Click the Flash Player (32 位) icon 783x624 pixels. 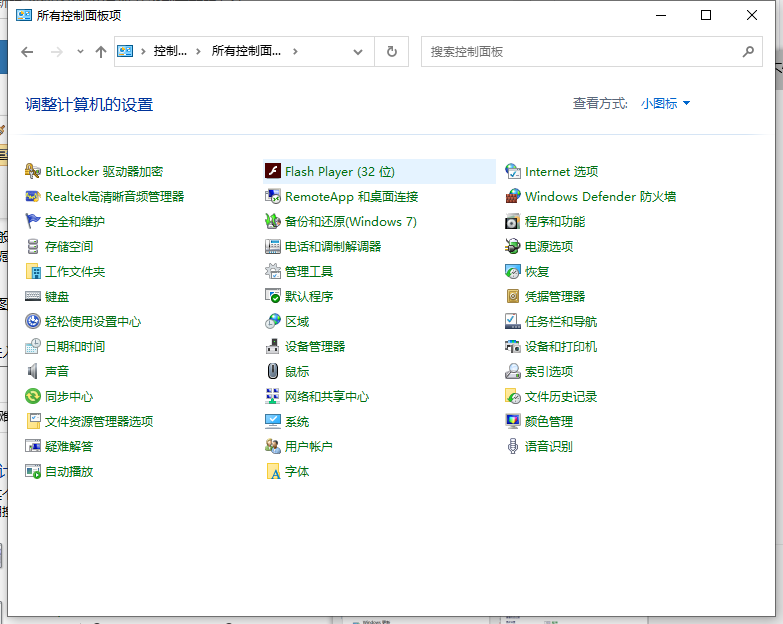point(272,172)
